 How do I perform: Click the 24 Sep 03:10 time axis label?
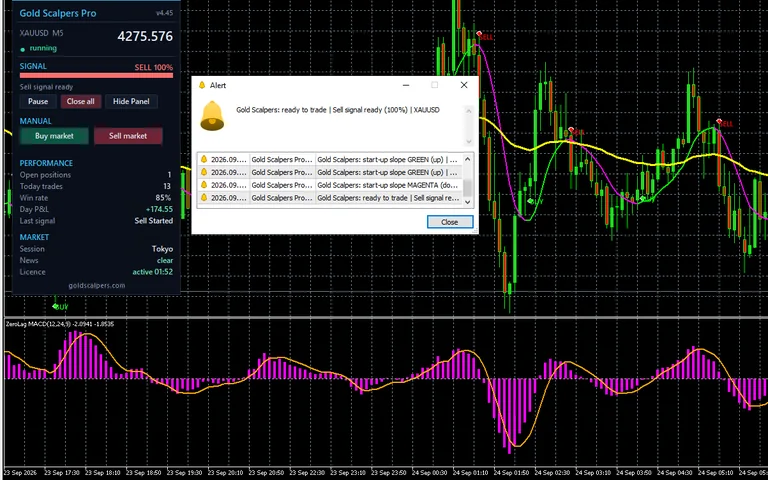[594, 473]
